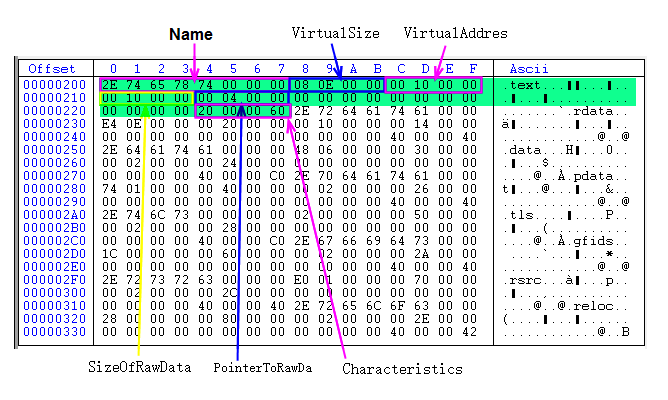Select byte 04 in row 00000210
668x400 pixels.
tap(229, 98)
